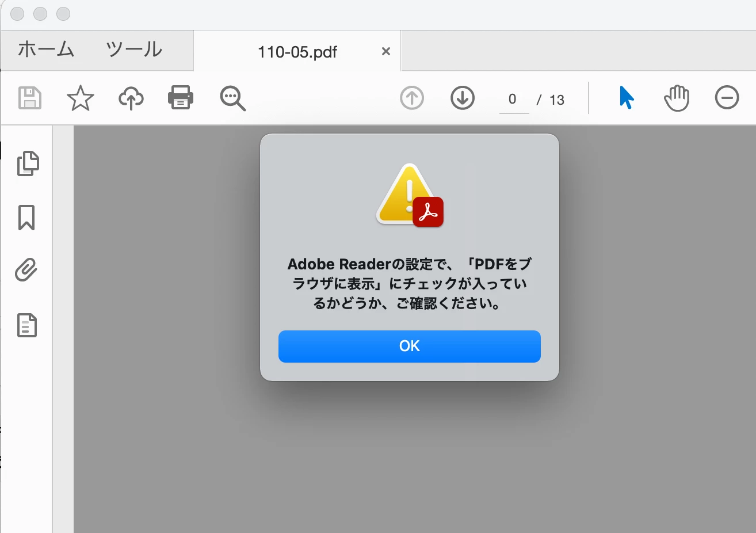Select the hand pan tool
The width and height of the screenshot is (756, 533).
[677, 98]
